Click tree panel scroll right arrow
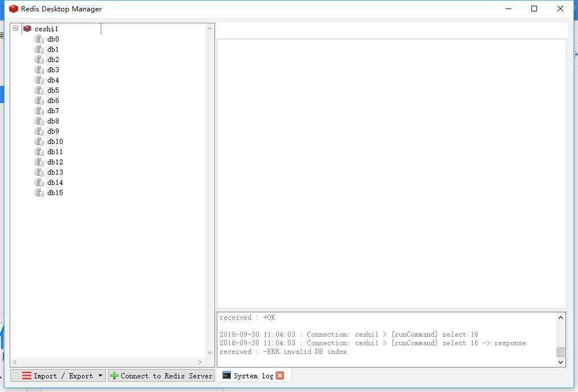Image resolution: width=578 pixels, height=392 pixels. (x=200, y=362)
